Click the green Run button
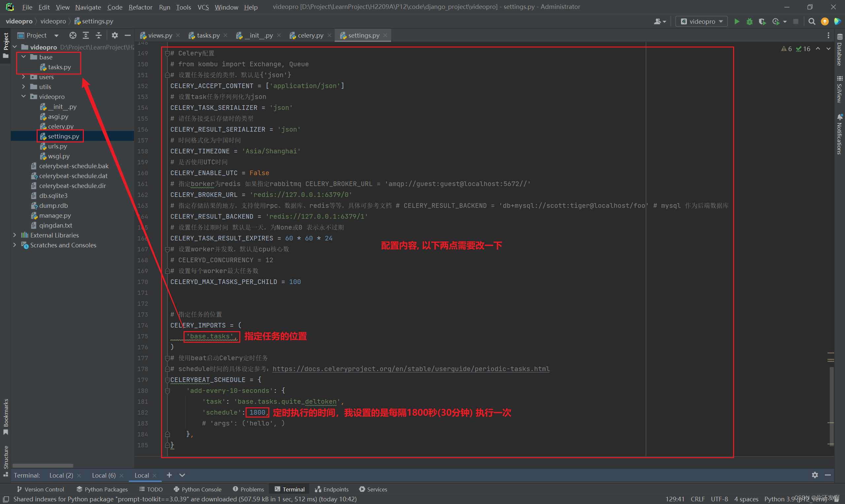Screen dimensions: 845x504 tap(736, 21)
